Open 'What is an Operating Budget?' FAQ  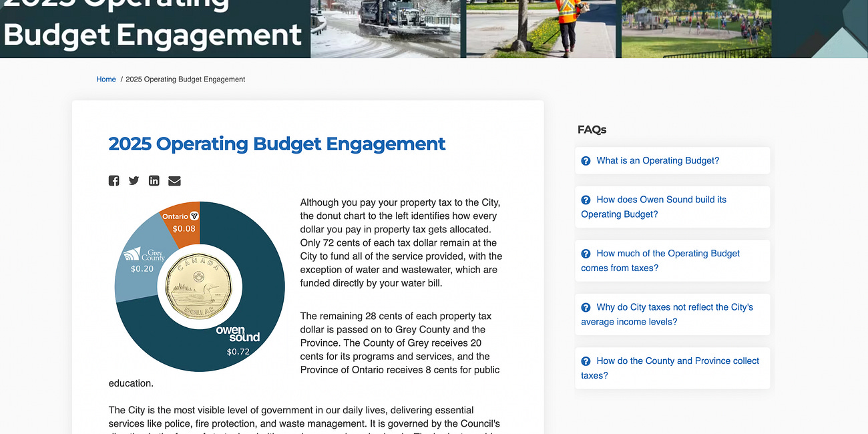point(658,160)
